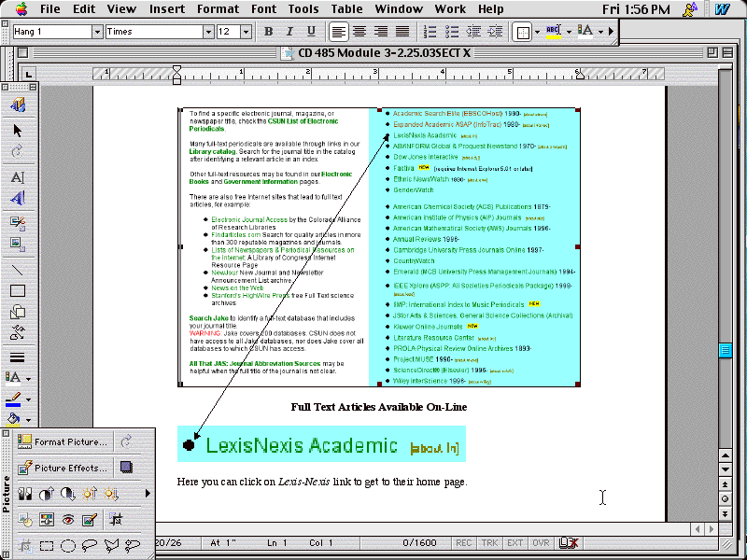Set paragraph alignment to right
The height and width of the screenshot is (560, 747).
tap(381, 32)
